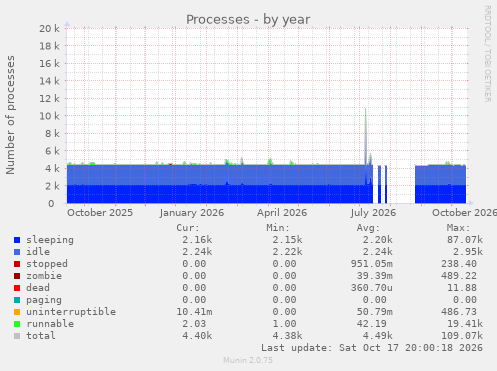Click the '20 k' y-axis label

coord(49,28)
